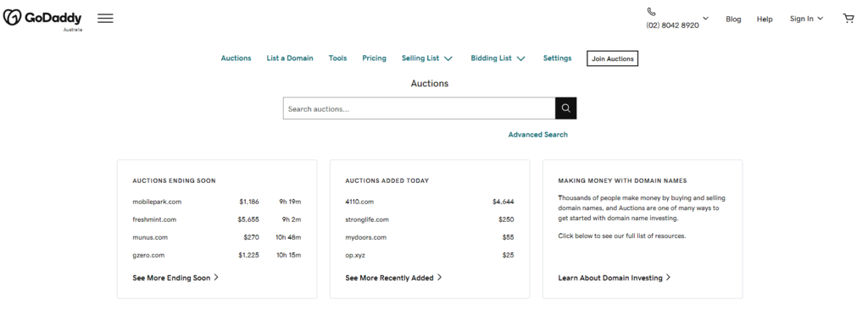Click the $4,644 price for 4110.com

point(504,202)
